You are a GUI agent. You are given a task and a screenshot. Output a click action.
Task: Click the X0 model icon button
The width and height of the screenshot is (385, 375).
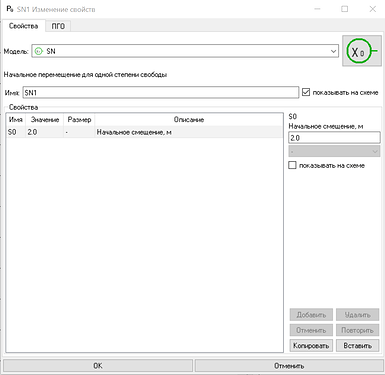(x=362, y=51)
